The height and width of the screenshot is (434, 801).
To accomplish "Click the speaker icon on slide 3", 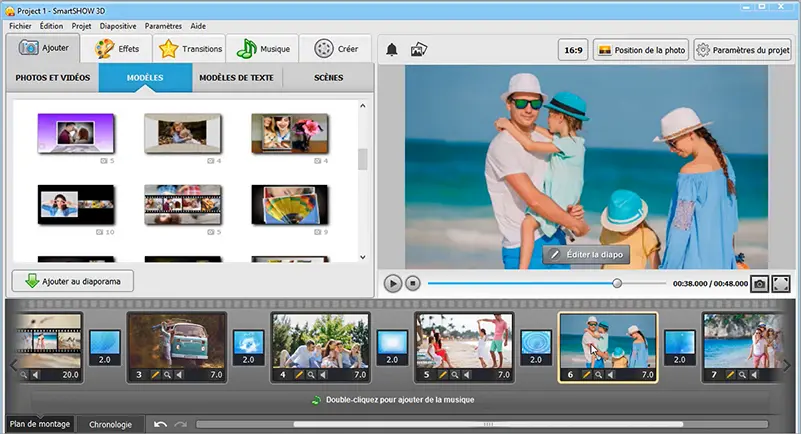I will (x=180, y=375).
